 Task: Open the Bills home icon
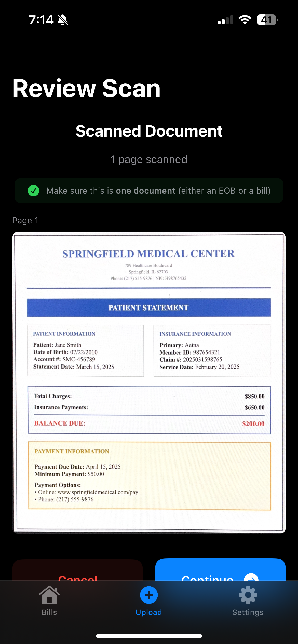[x=49, y=595]
